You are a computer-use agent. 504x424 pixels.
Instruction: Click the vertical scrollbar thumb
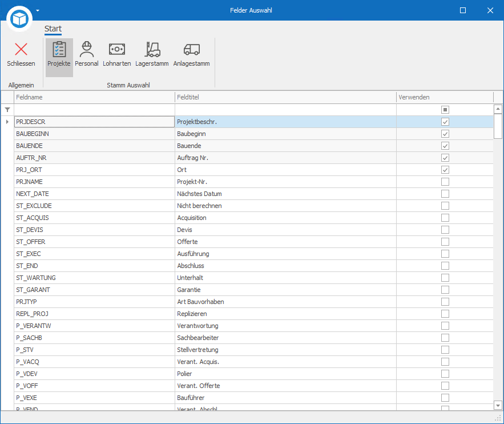tap(498, 126)
